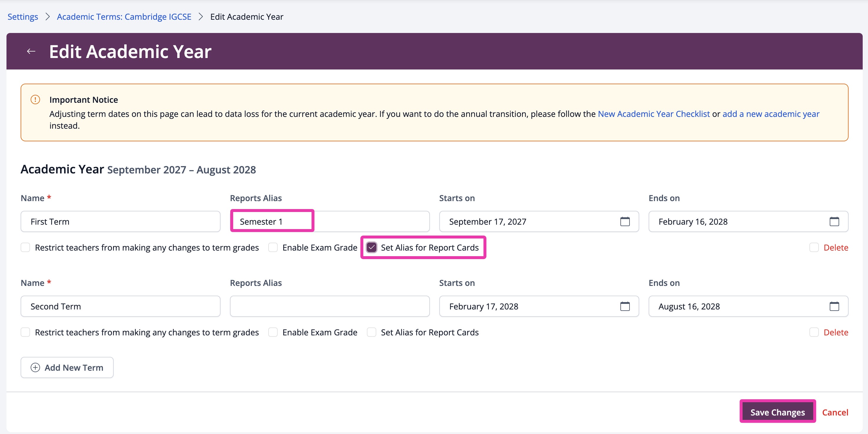
Task: Click the plus icon on Add New Term
Action: point(35,367)
